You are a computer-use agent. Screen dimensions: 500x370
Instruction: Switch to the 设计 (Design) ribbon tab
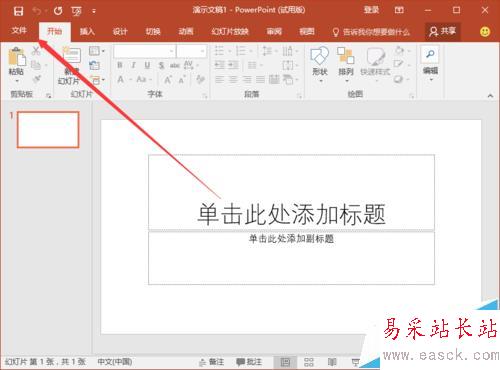[120, 32]
